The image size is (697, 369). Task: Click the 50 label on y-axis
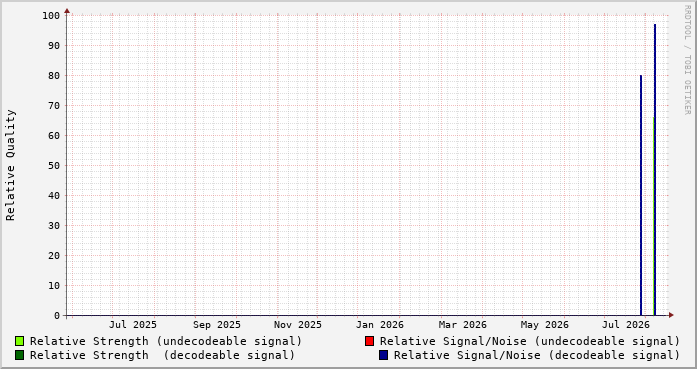tap(54, 165)
